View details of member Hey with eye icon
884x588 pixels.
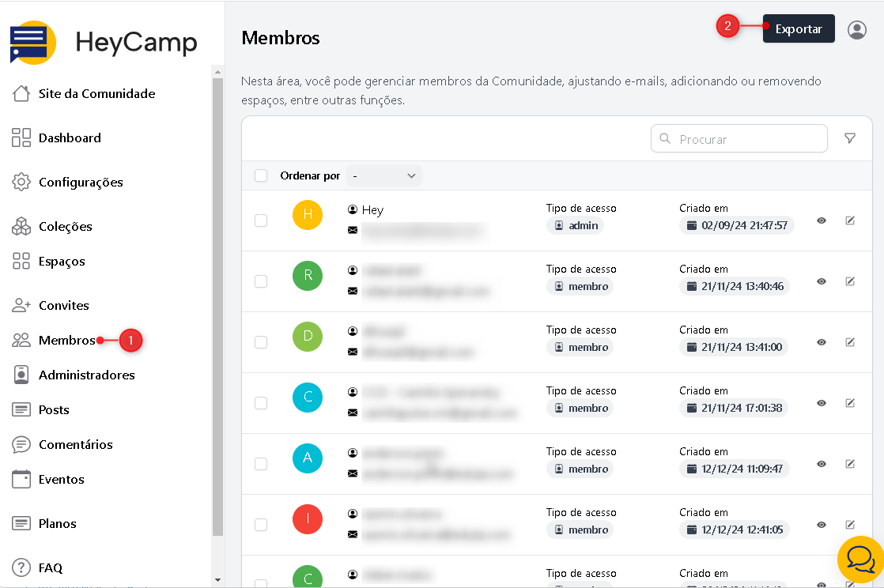(822, 220)
